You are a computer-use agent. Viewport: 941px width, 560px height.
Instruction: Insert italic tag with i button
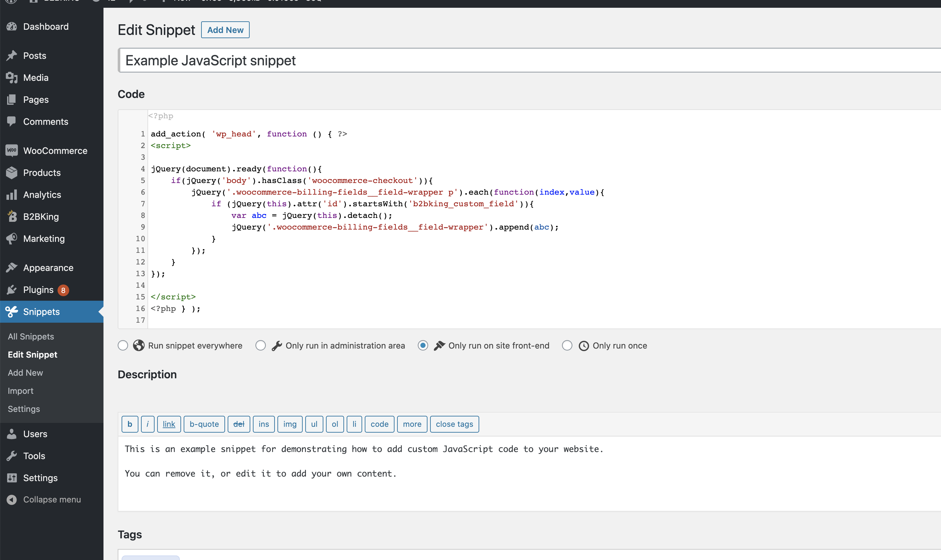(x=147, y=424)
